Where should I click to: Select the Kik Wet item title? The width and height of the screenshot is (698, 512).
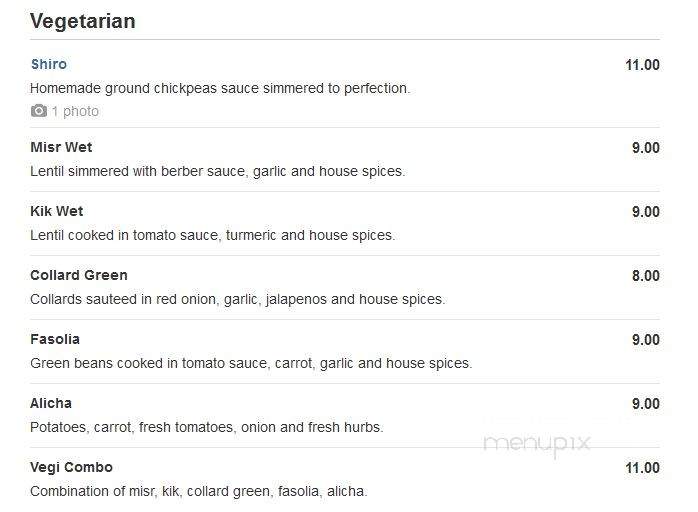click(57, 211)
